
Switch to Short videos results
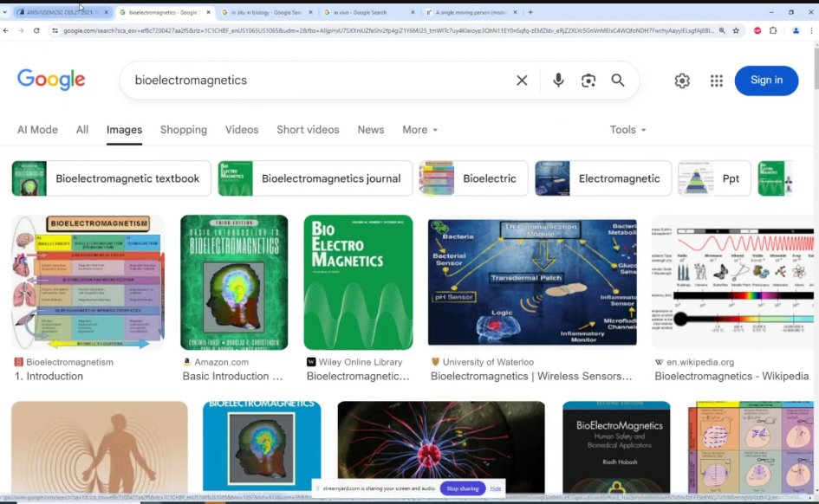coord(308,130)
